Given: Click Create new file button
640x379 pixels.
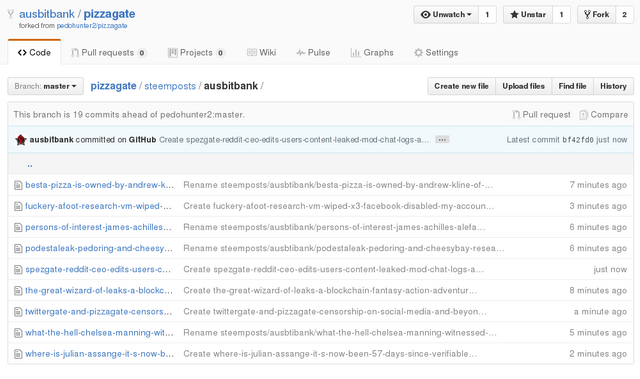Looking at the screenshot, I should click(462, 86).
